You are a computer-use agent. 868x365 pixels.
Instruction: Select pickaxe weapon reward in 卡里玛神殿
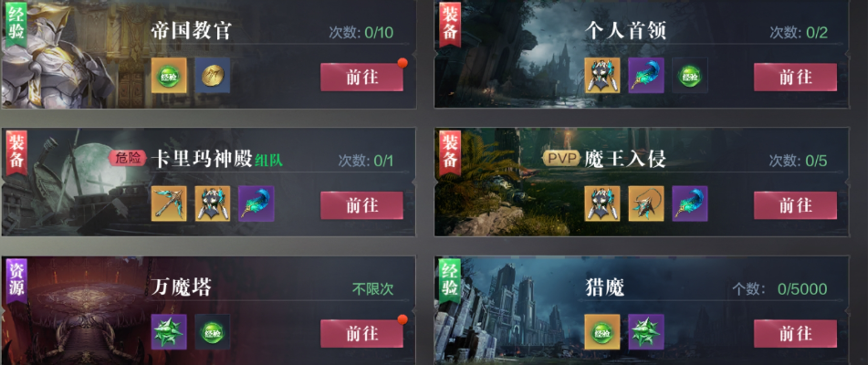169,203
